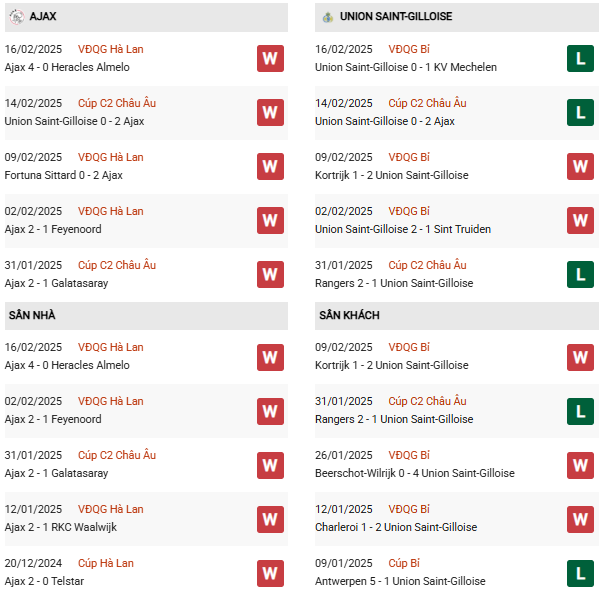Select the SÂN KHÁCH section header
Viewport: 600px width, 593px height.
457,316
